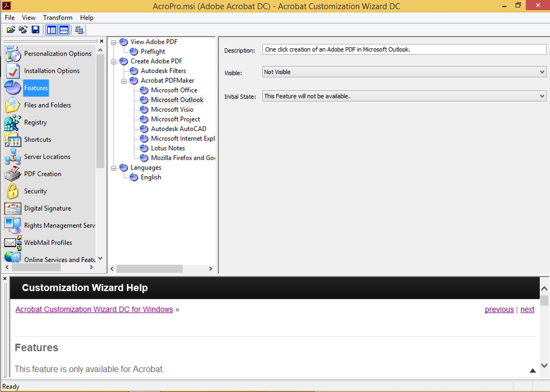Close the left navigation pane
550x392 pixels.
coord(102,41)
